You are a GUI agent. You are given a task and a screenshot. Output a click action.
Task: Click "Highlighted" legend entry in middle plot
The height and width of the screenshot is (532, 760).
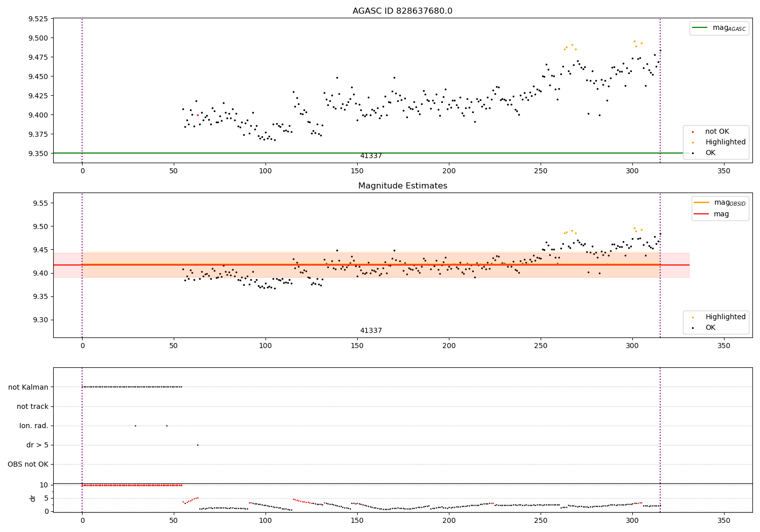click(719, 317)
